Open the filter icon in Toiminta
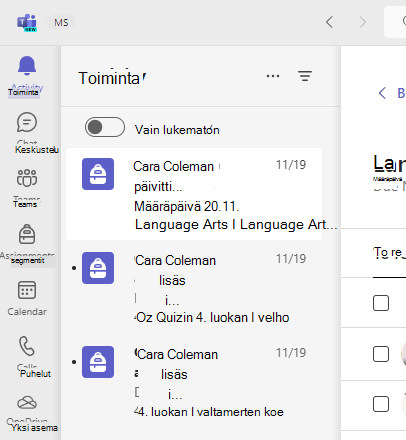 (x=305, y=76)
